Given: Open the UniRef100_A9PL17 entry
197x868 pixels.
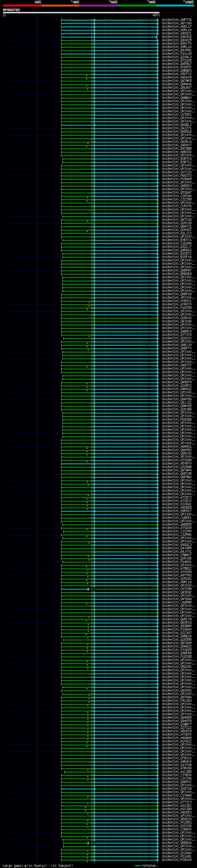Looking at the screenshot, I should tap(177, 26).
